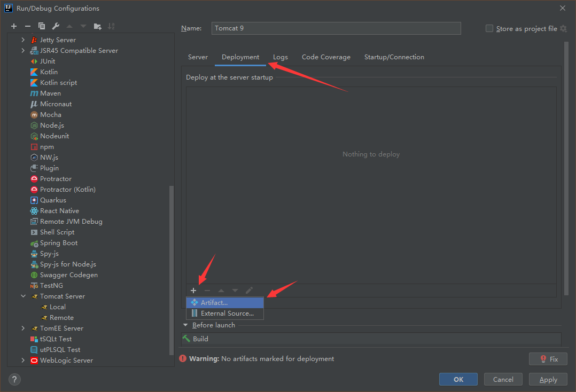Add new configuration with plus icon
This screenshot has width=576, height=392.
[14, 26]
